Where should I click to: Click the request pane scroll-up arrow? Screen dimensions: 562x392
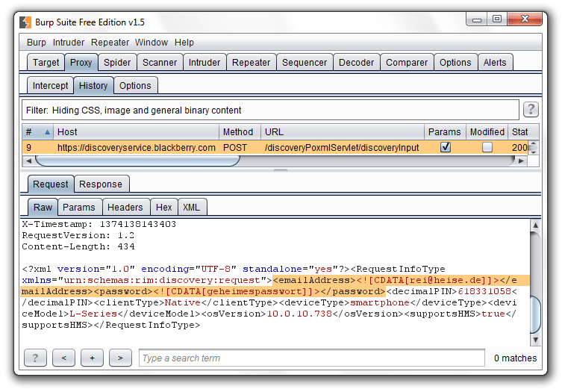[535, 225]
